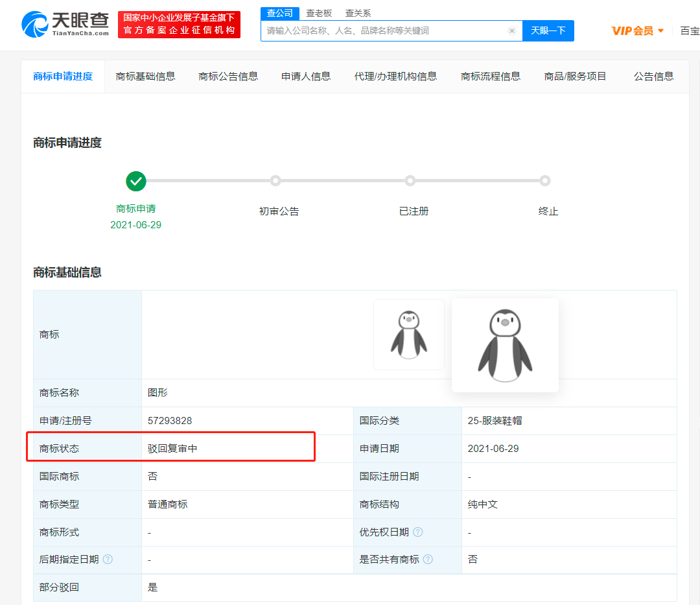This screenshot has height=605, width=700.
Task: Select the 25-服装鞋帽 classification value
Action: click(x=495, y=421)
